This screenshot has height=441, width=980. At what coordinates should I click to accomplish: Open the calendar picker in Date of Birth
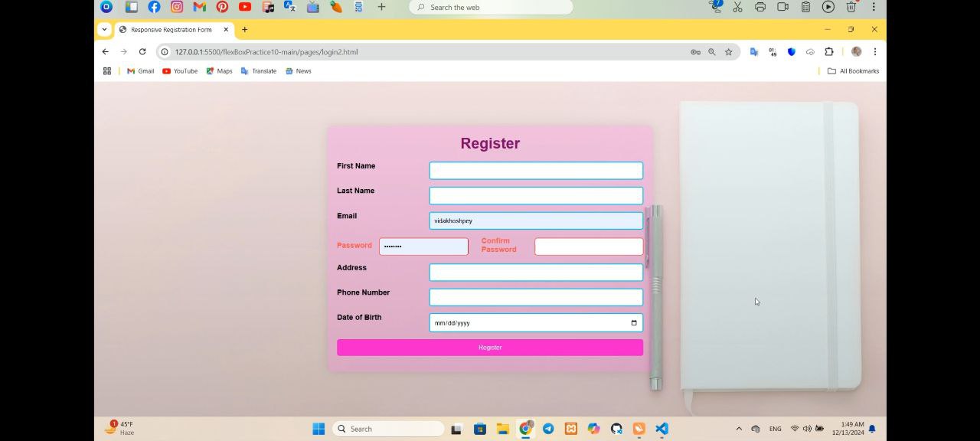[x=634, y=323]
